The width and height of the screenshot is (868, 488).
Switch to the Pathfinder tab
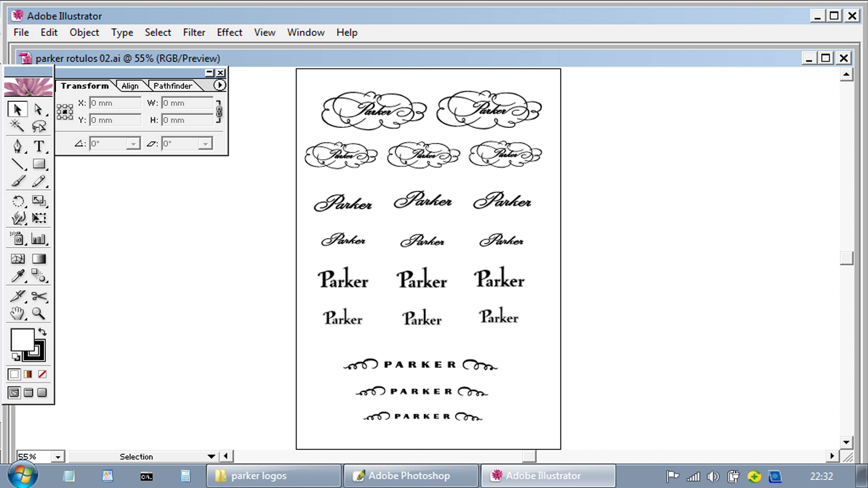coord(172,86)
